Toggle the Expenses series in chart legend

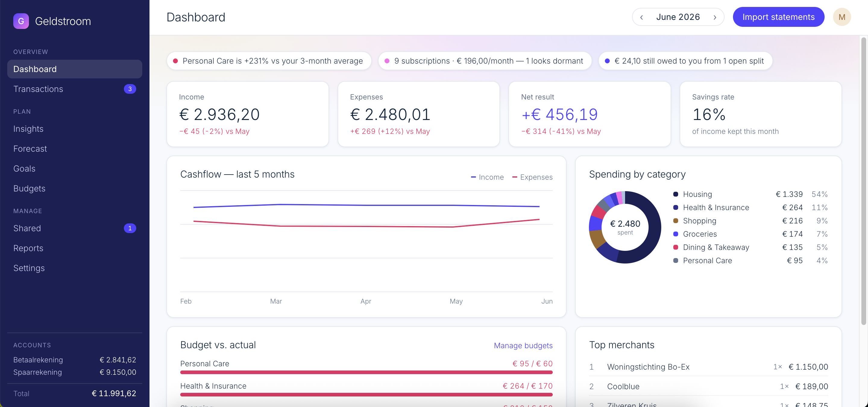[532, 177]
